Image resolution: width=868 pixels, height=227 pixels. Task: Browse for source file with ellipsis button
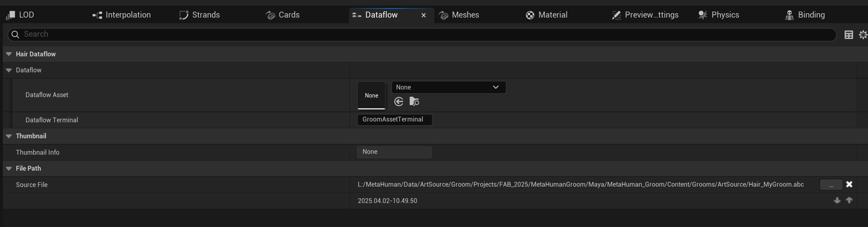831,185
